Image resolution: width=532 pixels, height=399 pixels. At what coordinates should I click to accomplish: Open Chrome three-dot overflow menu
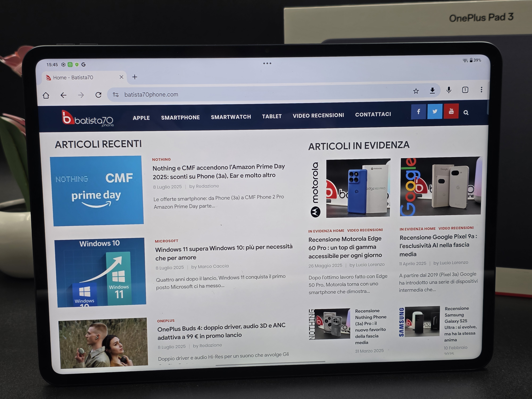pos(481,90)
